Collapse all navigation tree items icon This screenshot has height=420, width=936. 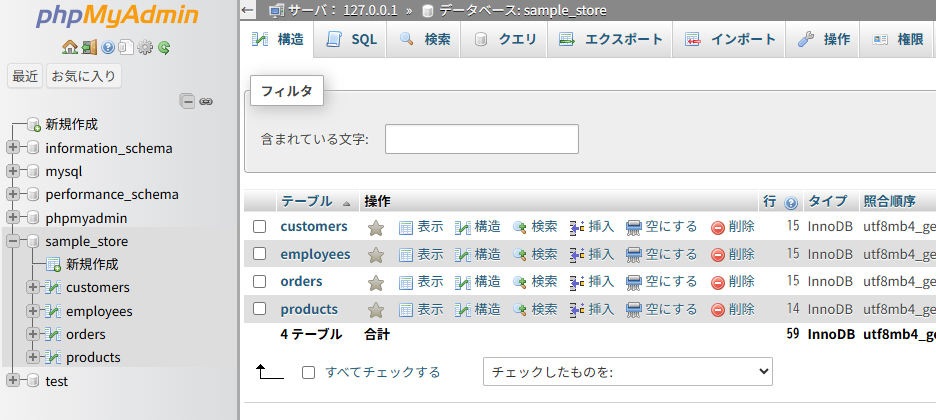click(187, 101)
